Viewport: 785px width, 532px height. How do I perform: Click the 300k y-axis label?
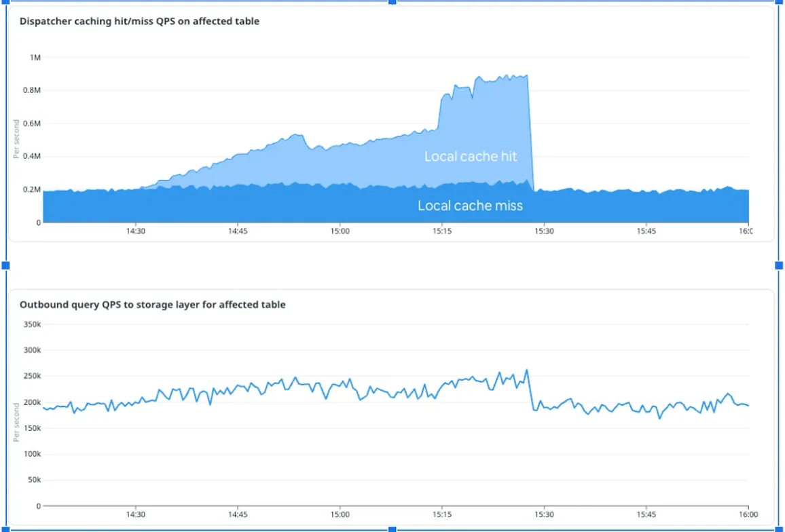click(32, 350)
